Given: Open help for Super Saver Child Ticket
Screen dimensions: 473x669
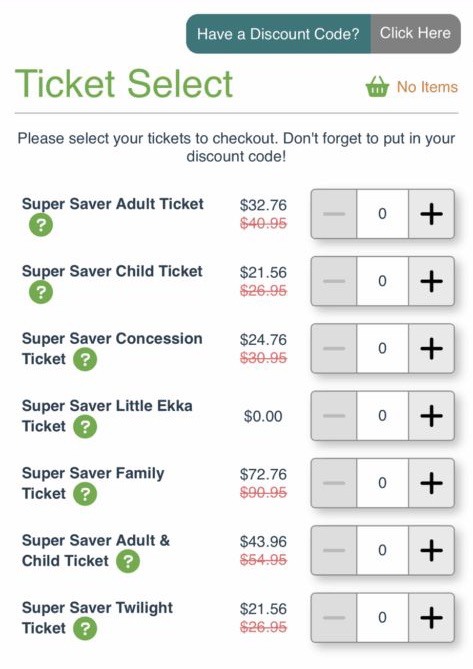Looking at the screenshot, I should coord(41,292).
